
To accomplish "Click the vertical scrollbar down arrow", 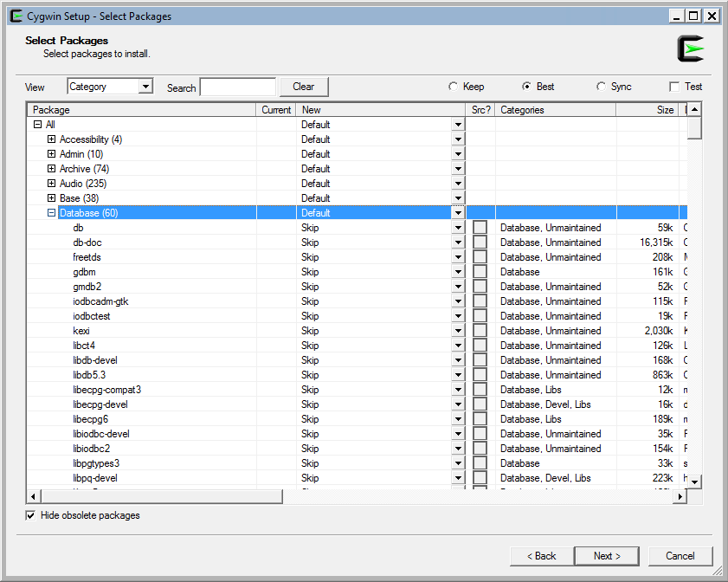I will (694, 482).
